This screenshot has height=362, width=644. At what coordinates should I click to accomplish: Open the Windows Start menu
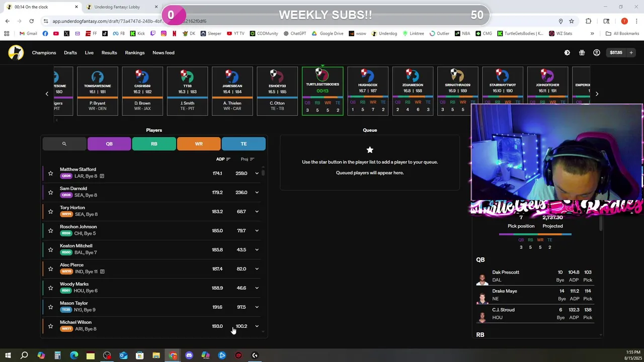[x=8, y=355]
